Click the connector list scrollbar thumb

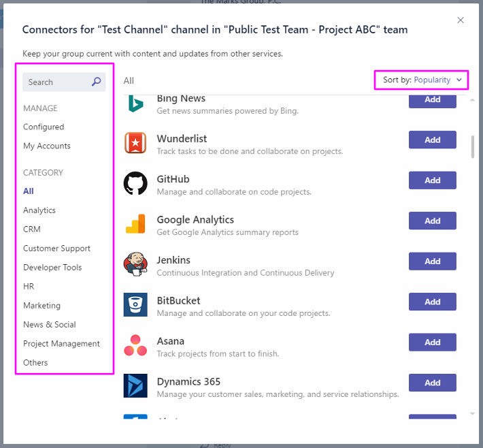tap(473, 147)
